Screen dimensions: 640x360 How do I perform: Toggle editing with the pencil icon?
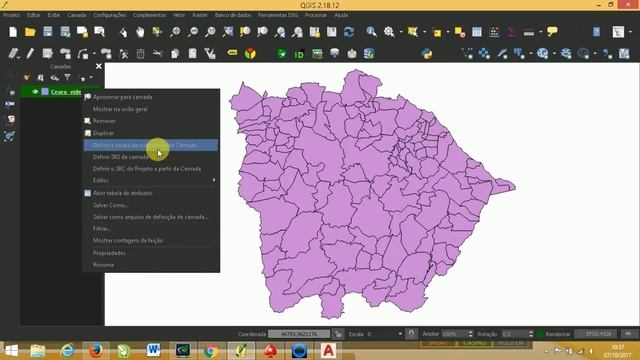pyautogui.click(x=30, y=53)
